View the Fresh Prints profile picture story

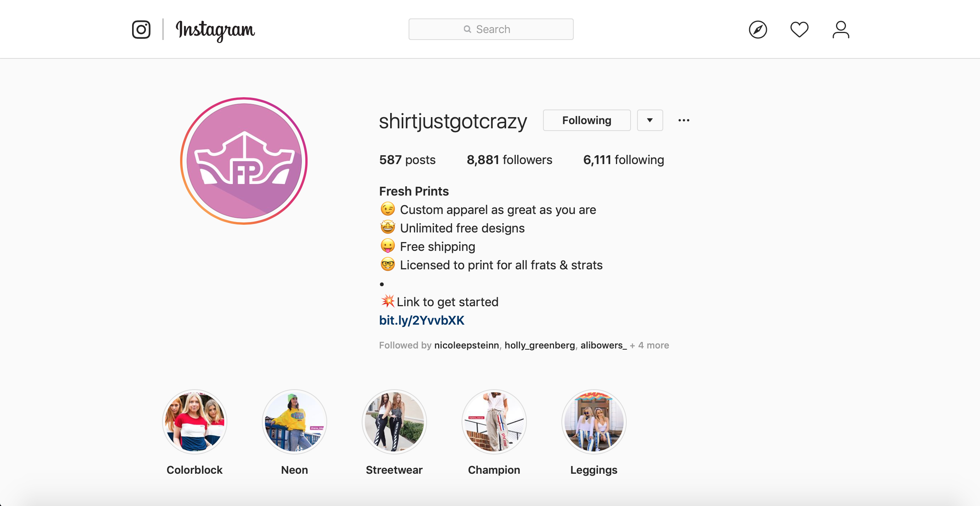[x=244, y=161]
